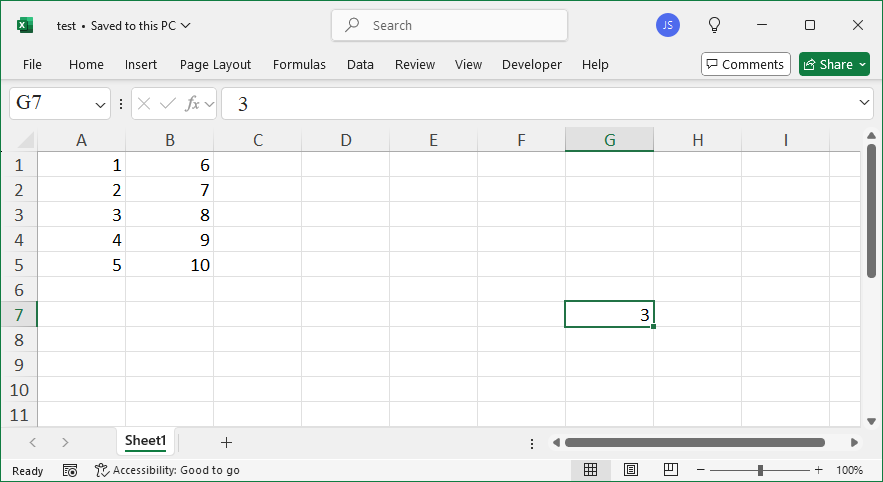
Task: Select row 7 header
Action: point(19,315)
